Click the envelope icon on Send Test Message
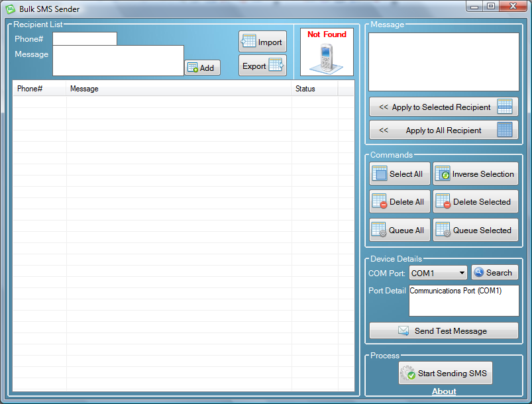 (x=403, y=330)
